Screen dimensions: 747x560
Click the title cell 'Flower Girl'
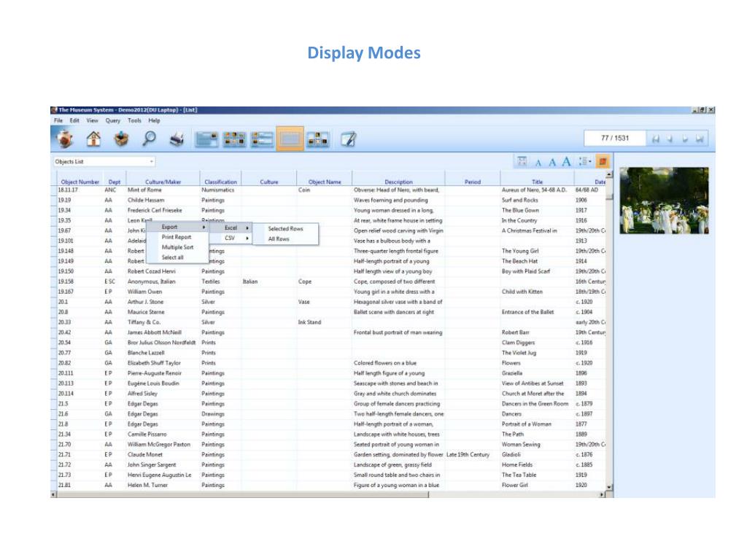coord(514,485)
